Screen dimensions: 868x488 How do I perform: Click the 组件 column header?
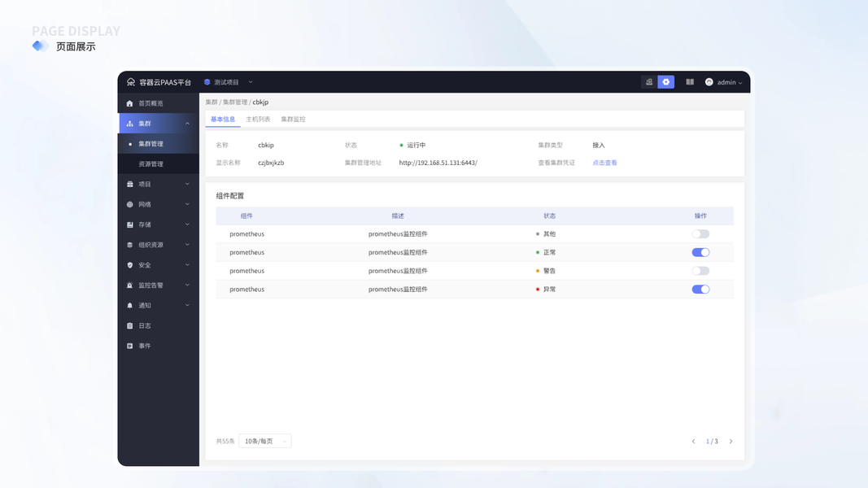(x=246, y=216)
